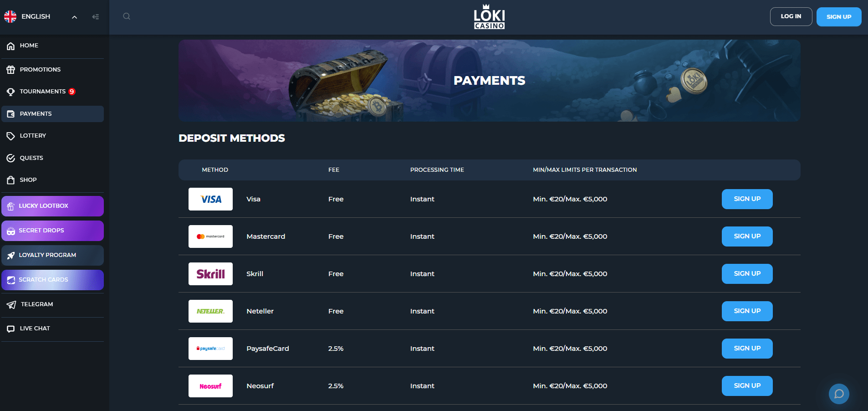This screenshot has height=411, width=868.
Task: Open the Lottery section in sidebar
Action: 33,136
